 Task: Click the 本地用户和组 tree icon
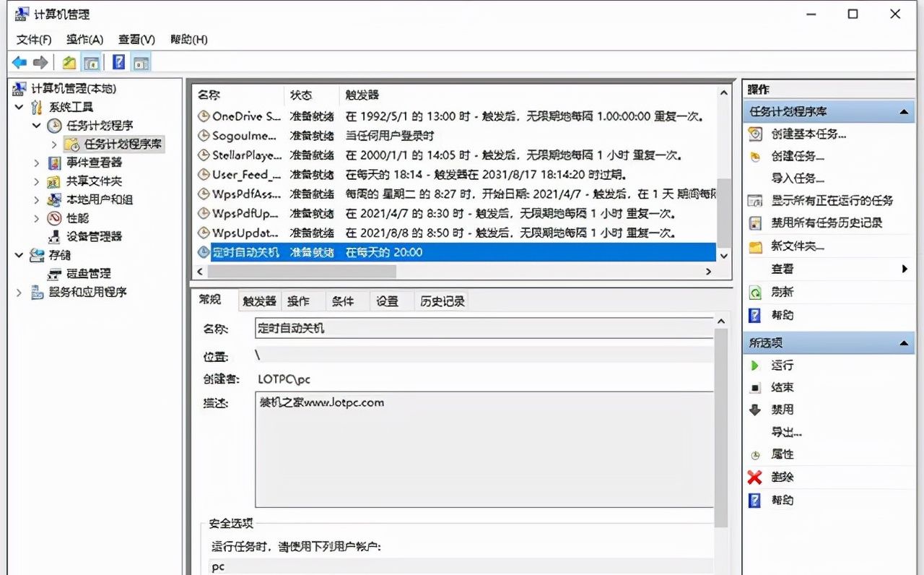[54, 199]
